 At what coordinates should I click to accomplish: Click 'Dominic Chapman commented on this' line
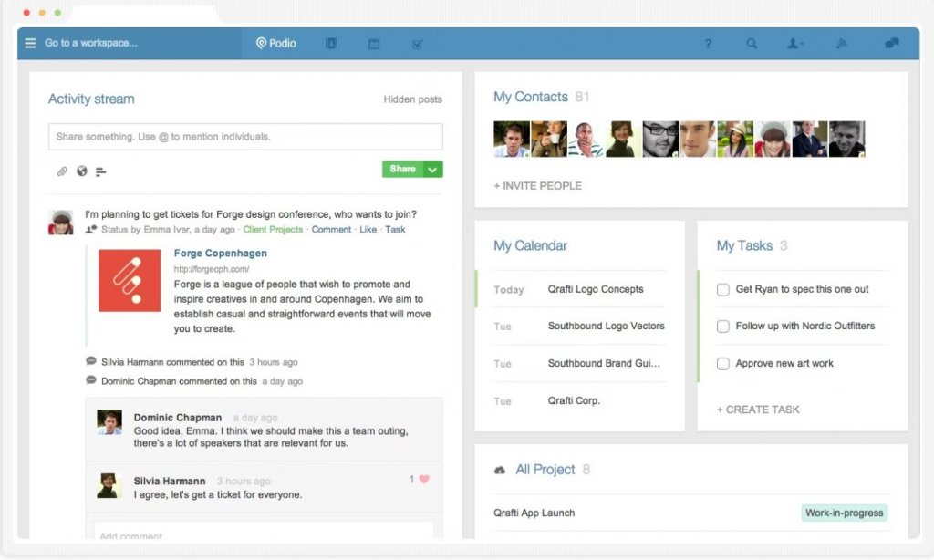180,381
